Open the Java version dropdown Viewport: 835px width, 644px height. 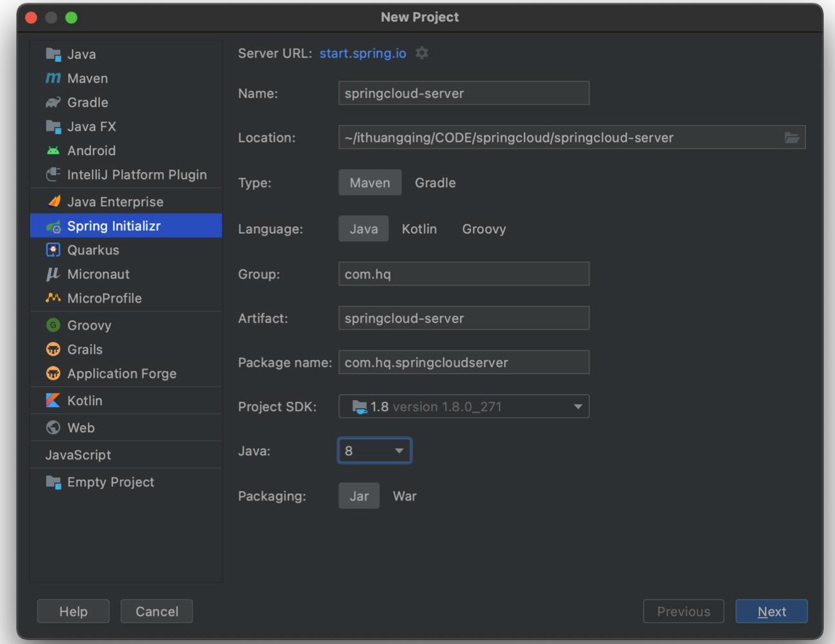[x=374, y=451]
